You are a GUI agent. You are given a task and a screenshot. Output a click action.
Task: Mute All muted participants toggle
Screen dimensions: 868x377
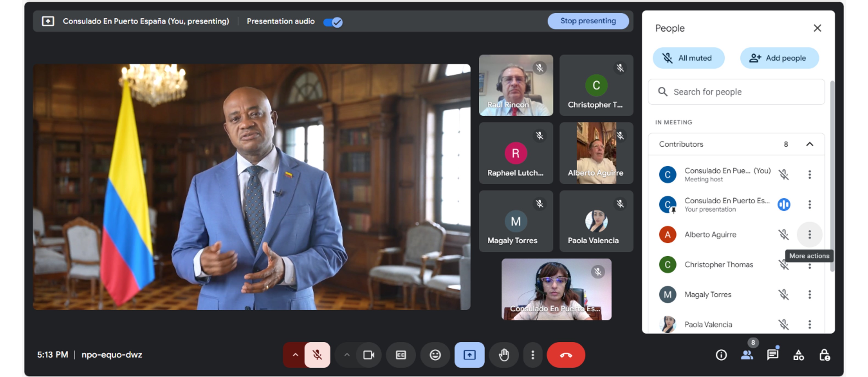(689, 58)
